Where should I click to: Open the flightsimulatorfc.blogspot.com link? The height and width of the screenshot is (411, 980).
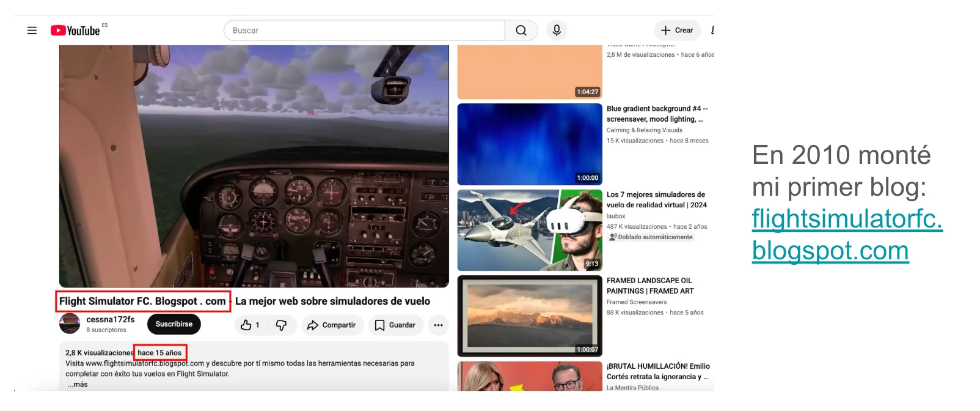pyautogui.click(x=847, y=234)
